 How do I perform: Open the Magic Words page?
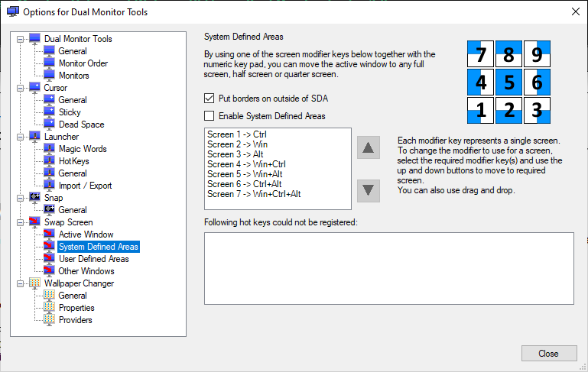tap(83, 149)
